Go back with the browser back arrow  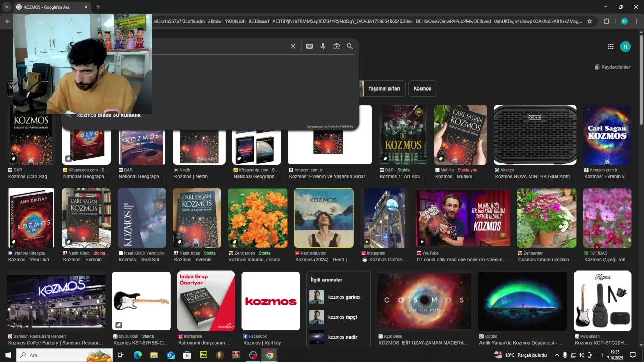pyautogui.click(x=7, y=21)
